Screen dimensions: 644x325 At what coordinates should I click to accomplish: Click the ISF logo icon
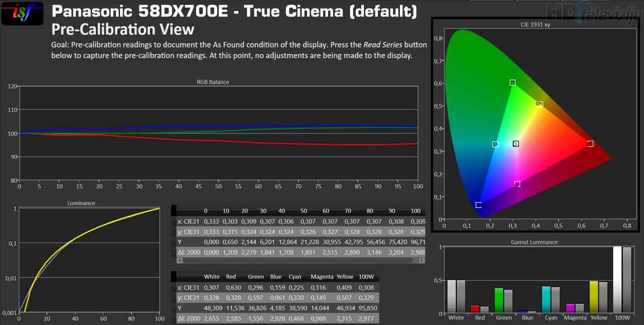point(23,14)
